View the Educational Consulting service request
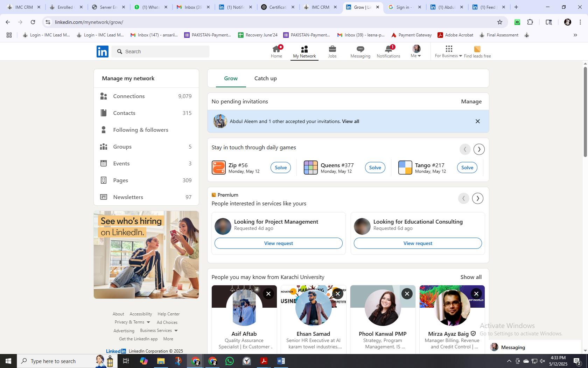Image resolution: width=588 pixels, height=368 pixels. [x=418, y=243]
